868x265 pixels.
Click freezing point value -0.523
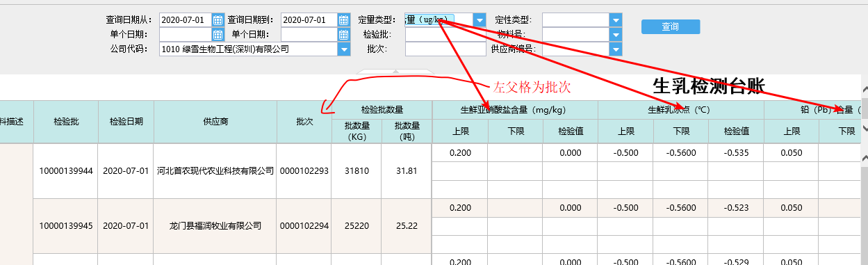736,208
